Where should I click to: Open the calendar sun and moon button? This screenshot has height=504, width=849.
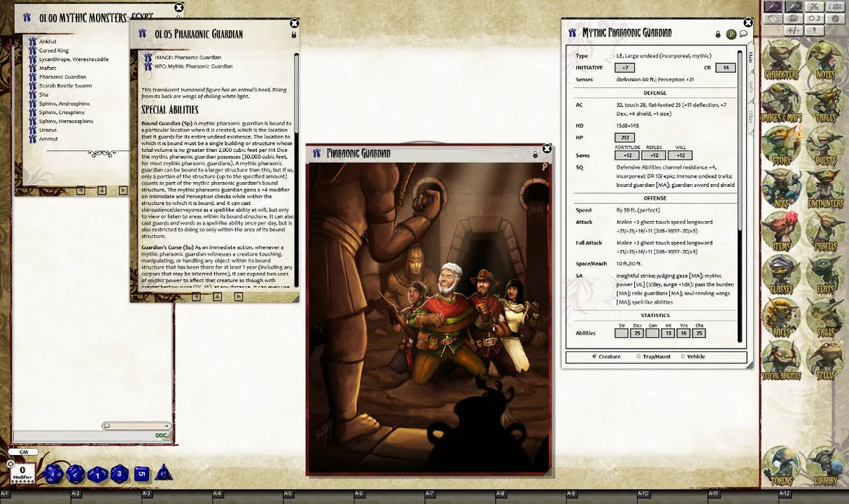[x=814, y=18]
